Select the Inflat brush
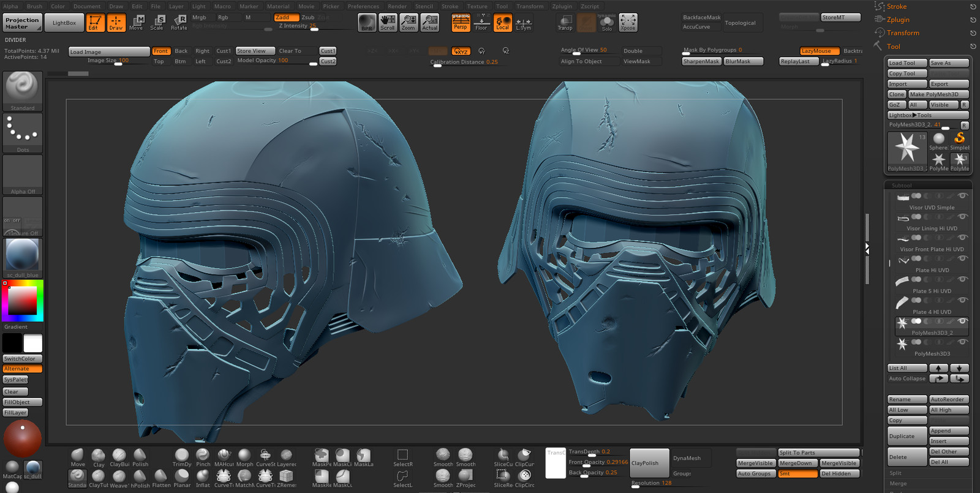 (x=203, y=478)
